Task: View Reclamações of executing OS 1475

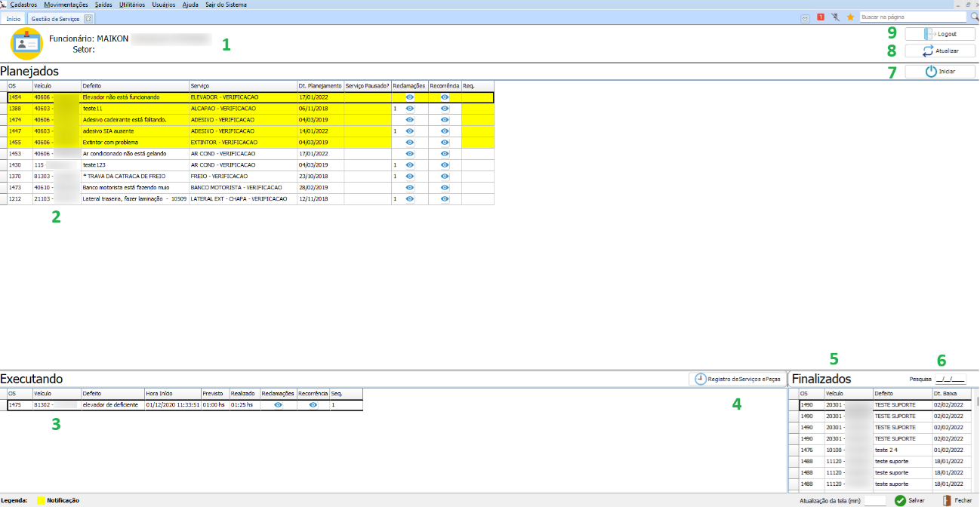Action: 278,405
